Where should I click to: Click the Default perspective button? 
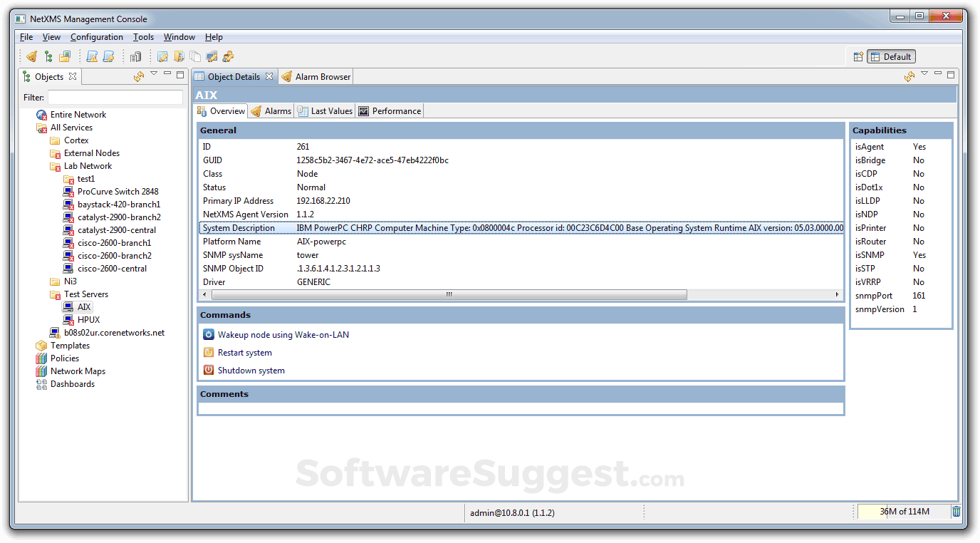[890, 56]
